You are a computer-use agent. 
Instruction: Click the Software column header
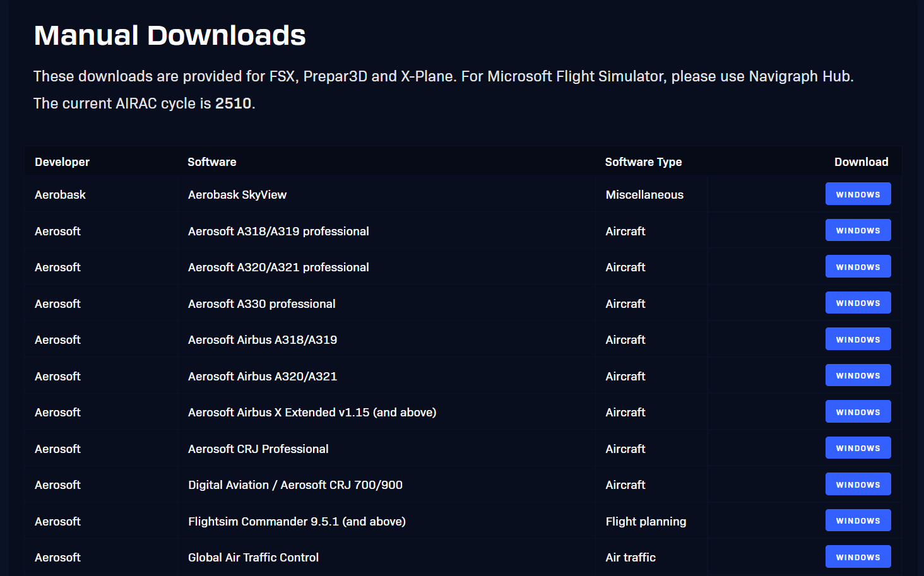212,162
